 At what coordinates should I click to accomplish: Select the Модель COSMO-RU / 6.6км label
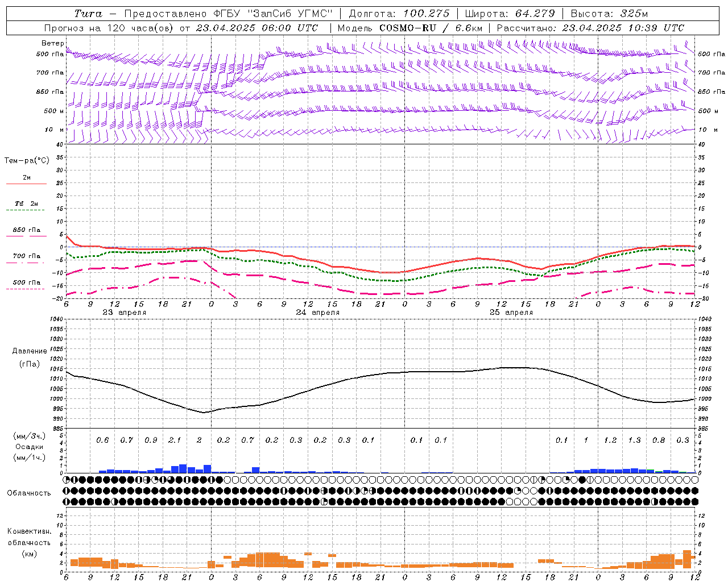tap(409, 28)
